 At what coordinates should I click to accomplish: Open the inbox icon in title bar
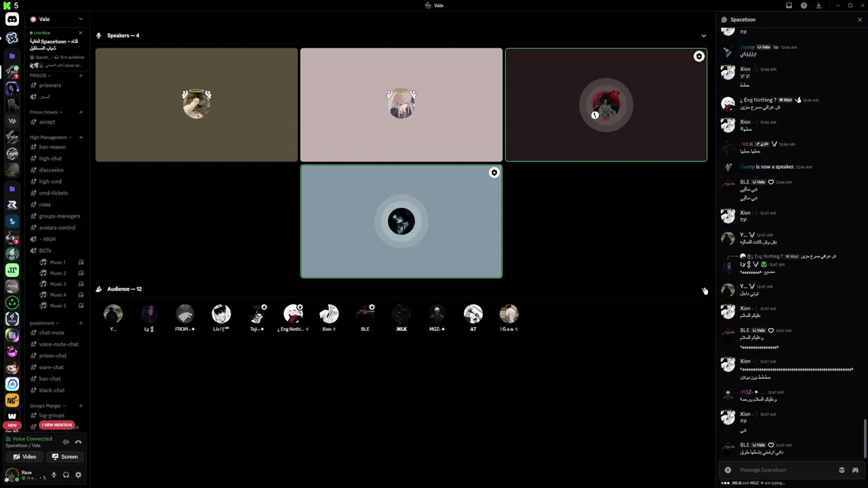pos(789,5)
